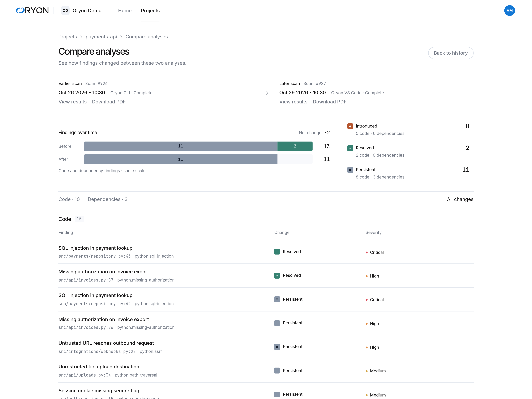Switch to the Dependencies · 3 filter tab

(107, 199)
